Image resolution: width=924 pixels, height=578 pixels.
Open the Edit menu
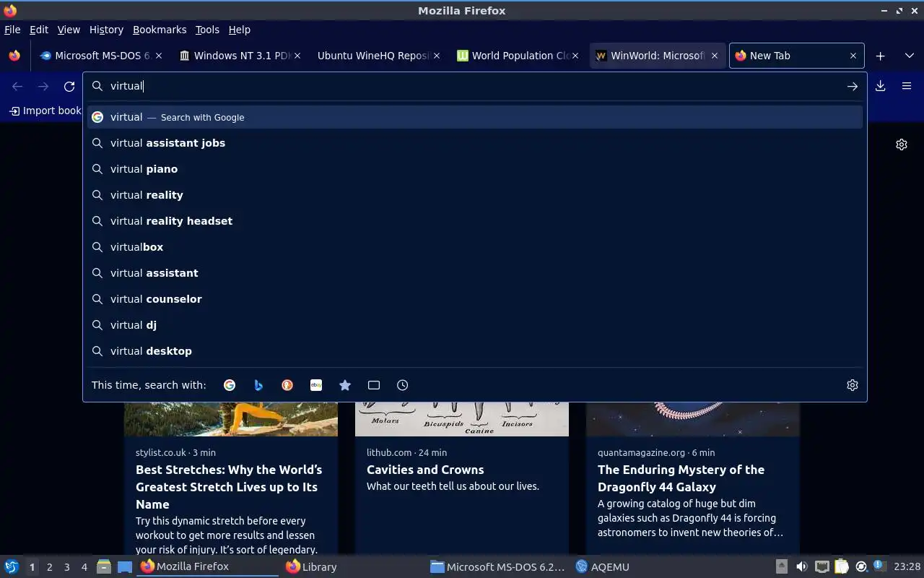[39, 30]
